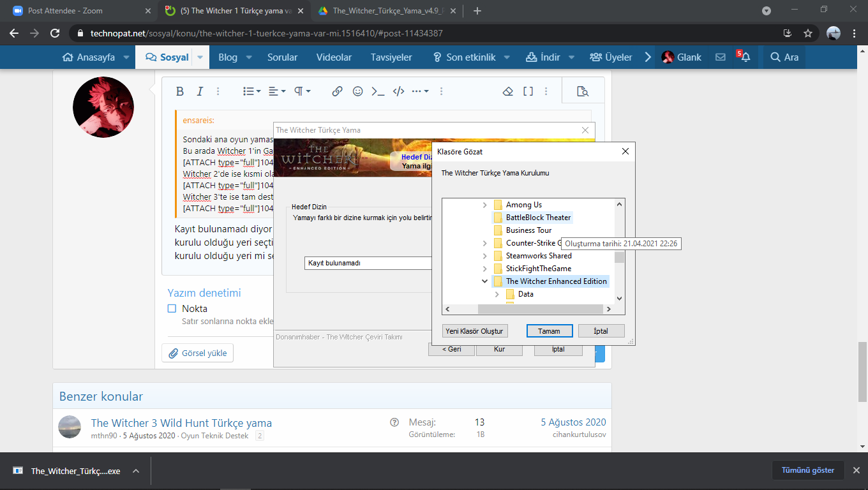Open the list formatting dropdown

click(x=252, y=91)
